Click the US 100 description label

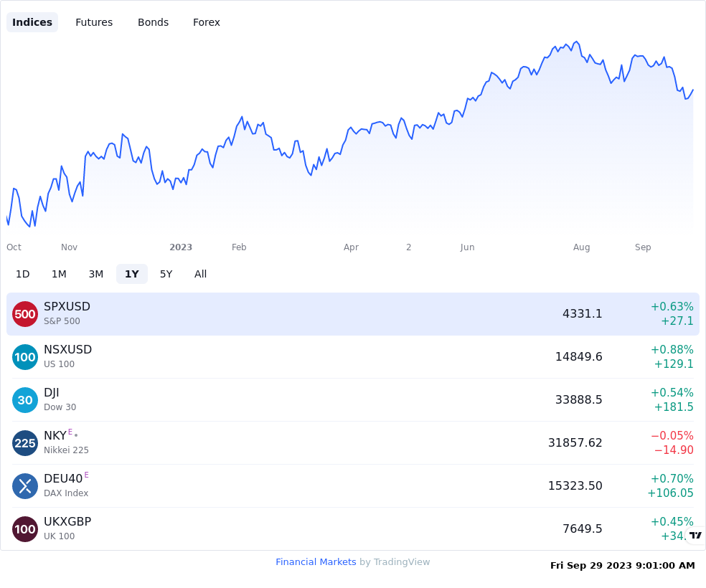click(x=59, y=364)
